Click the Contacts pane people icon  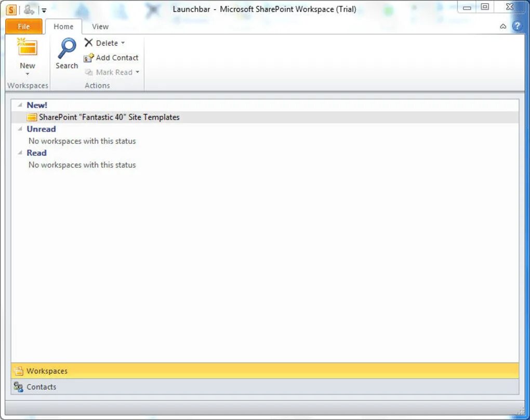(18, 387)
